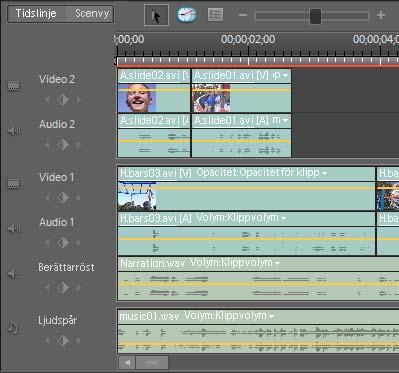Select the A.slide02.avi video thumbnail
This screenshot has height=373, width=399.
coord(137,98)
